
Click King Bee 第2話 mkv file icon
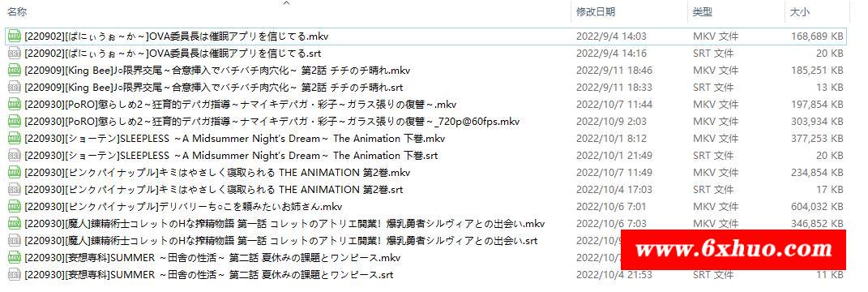[x=14, y=71]
